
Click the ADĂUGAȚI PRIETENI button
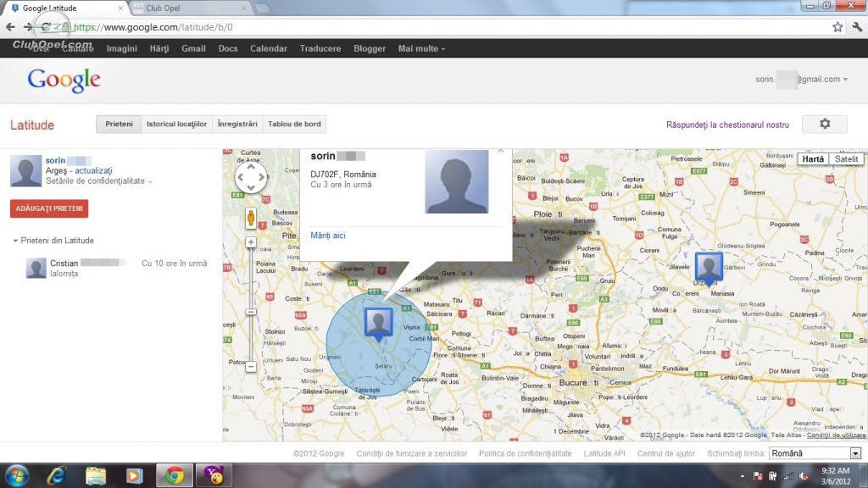pos(49,208)
